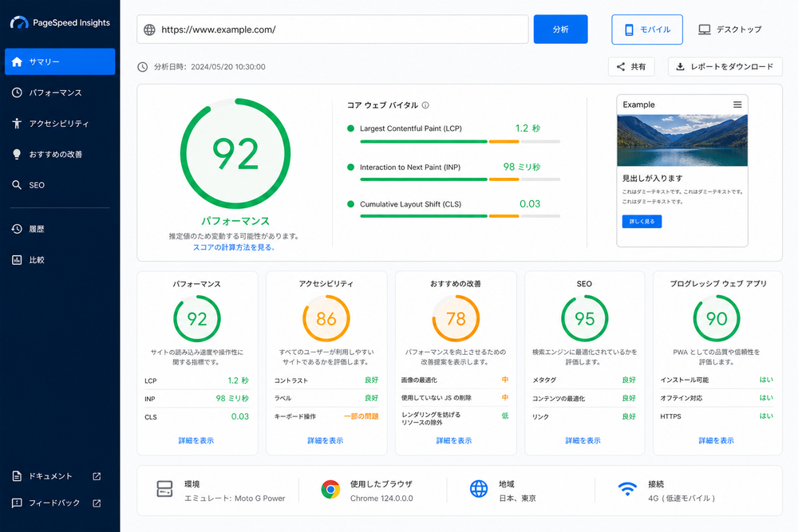Click the 78 gauge in the おすすめの改善 card
Viewport: 798px width, 532px height.
456,319
